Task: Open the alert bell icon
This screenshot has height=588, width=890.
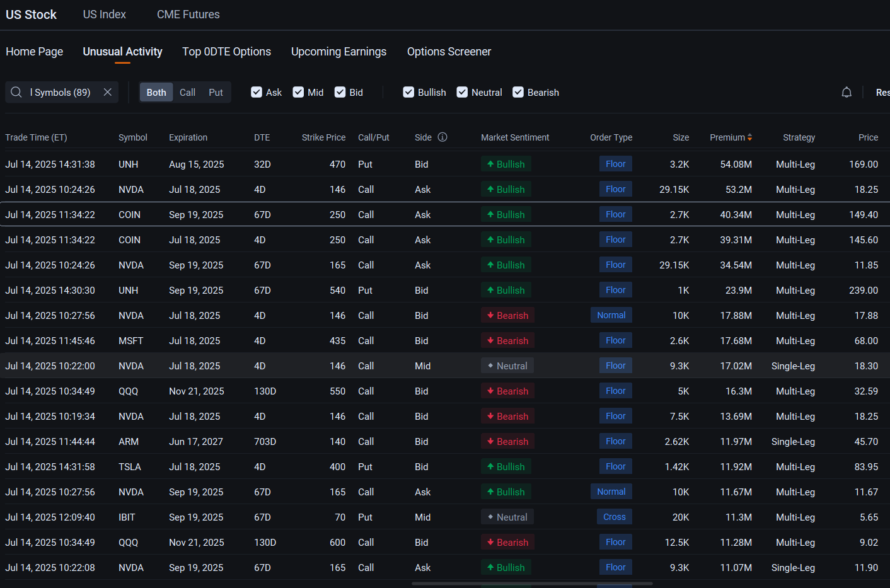Action: tap(847, 93)
